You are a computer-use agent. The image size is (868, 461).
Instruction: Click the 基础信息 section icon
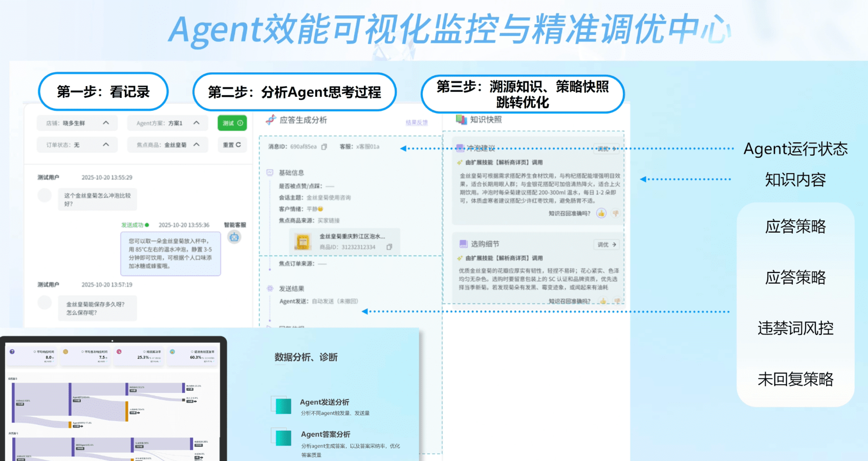tap(270, 173)
